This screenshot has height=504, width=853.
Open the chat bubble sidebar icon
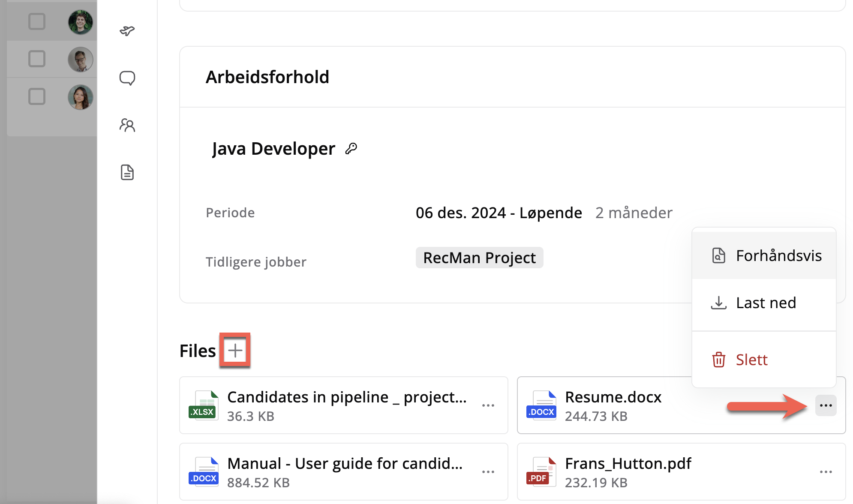[x=127, y=78]
